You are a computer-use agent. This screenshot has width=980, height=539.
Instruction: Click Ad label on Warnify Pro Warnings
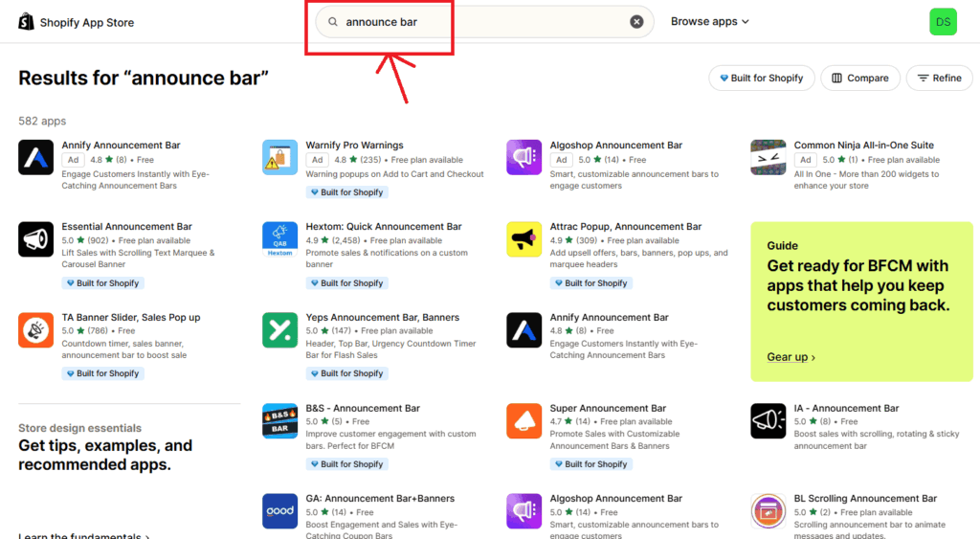pos(318,160)
